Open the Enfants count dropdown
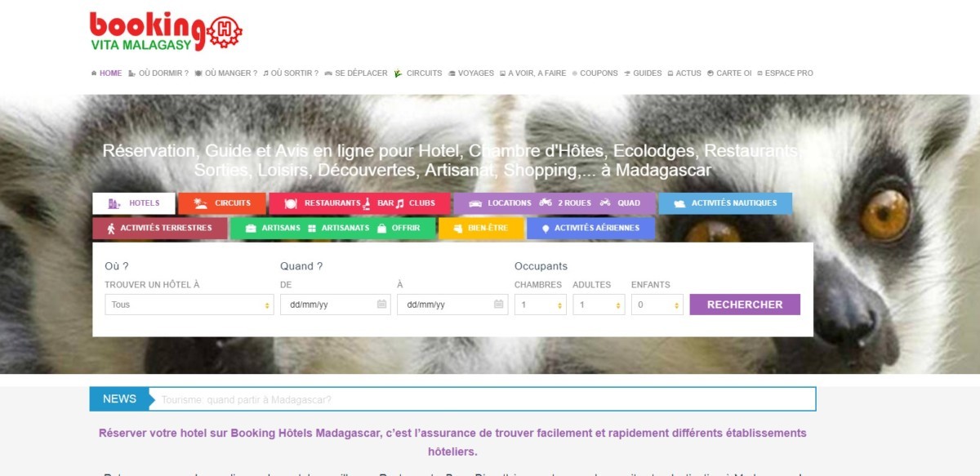 pos(657,305)
